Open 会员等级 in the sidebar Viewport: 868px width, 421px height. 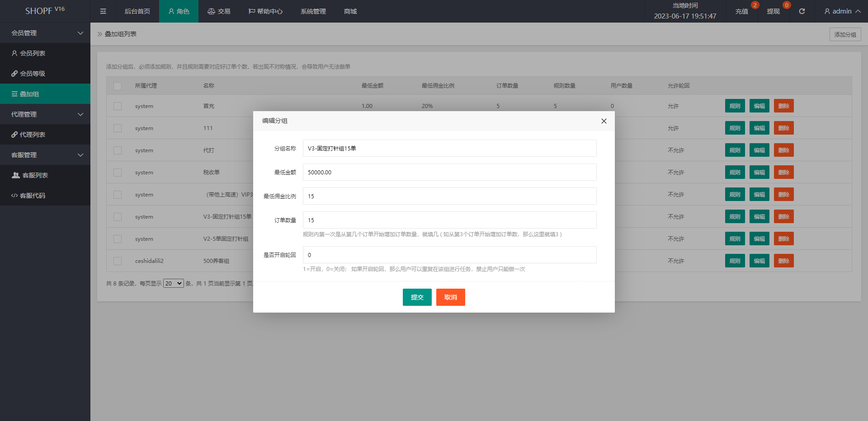pyautogui.click(x=33, y=74)
